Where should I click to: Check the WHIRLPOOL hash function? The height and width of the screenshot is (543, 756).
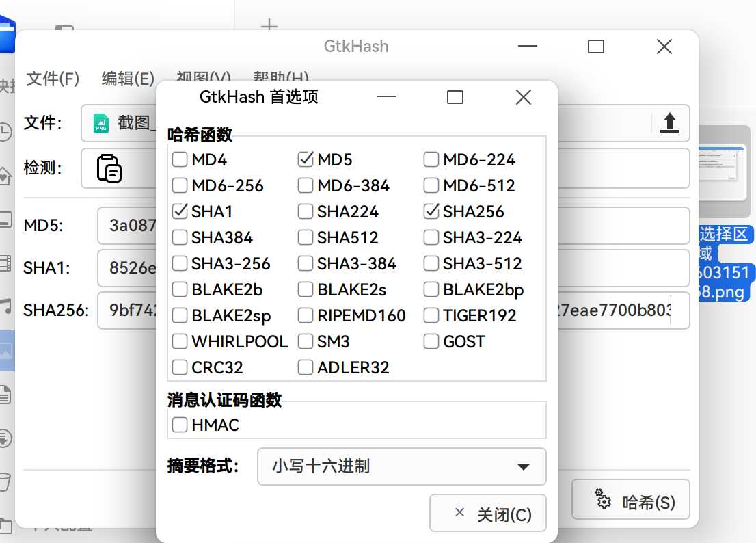(180, 341)
